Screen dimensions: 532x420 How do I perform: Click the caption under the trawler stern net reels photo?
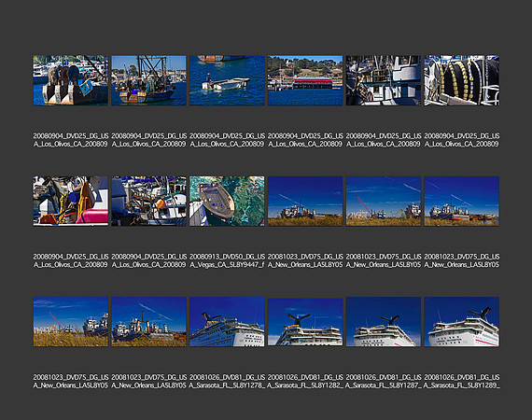(71, 140)
